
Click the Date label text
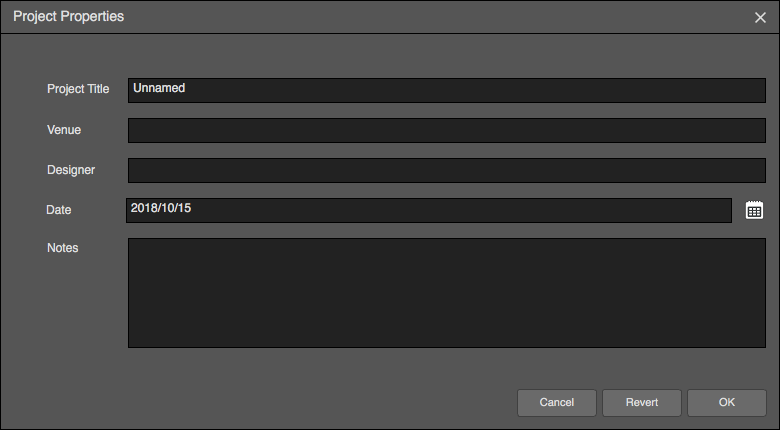tap(59, 210)
